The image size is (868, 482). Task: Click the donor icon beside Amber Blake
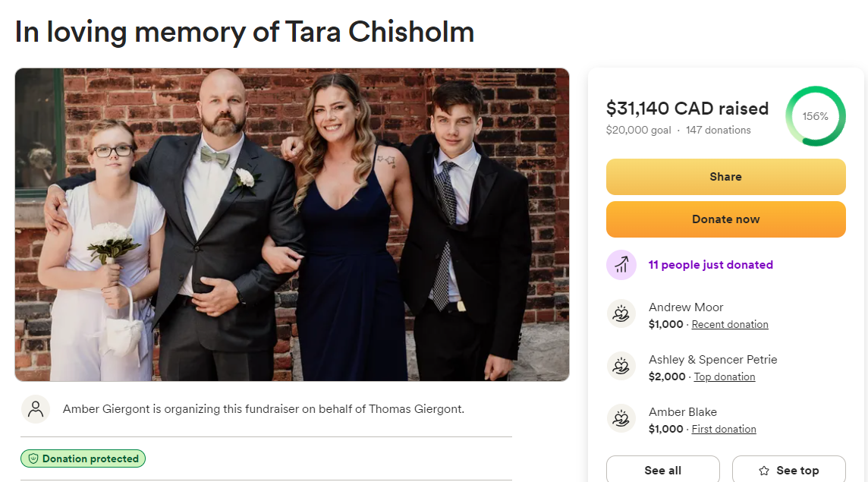(x=621, y=419)
